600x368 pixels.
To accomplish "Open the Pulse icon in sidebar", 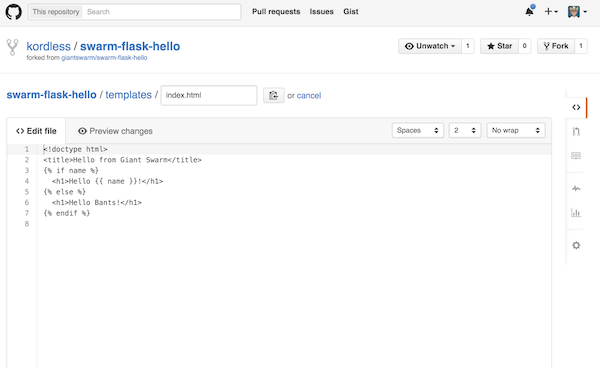I will [x=576, y=188].
